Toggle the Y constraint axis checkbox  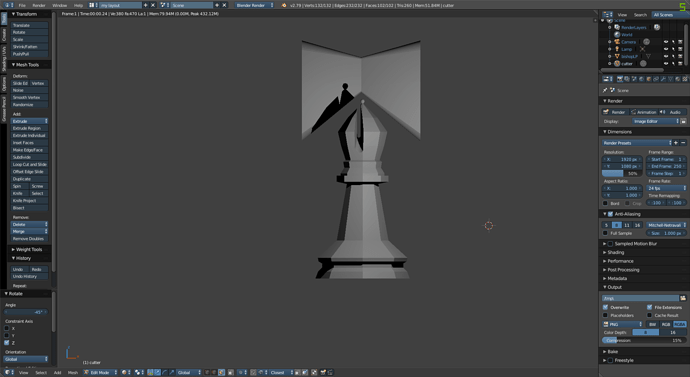point(7,335)
